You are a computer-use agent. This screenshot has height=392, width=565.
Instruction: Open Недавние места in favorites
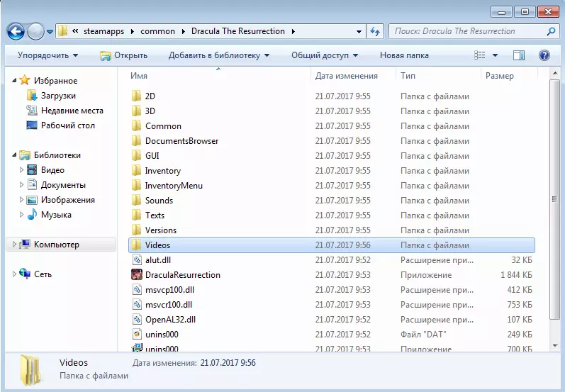[x=72, y=111]
